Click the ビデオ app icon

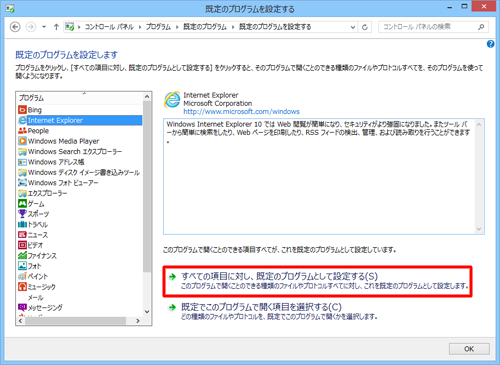point(22,245)
